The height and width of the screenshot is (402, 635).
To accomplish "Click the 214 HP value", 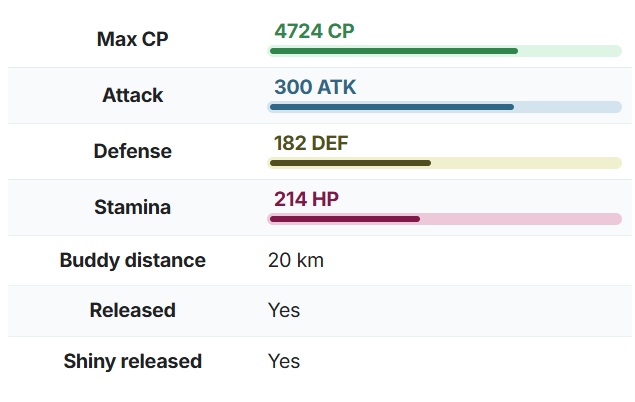I will [306, 199].
